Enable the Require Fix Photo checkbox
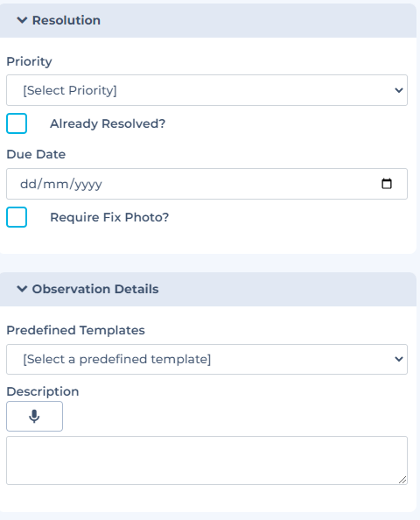420x520 pixels. click(17, 217)
